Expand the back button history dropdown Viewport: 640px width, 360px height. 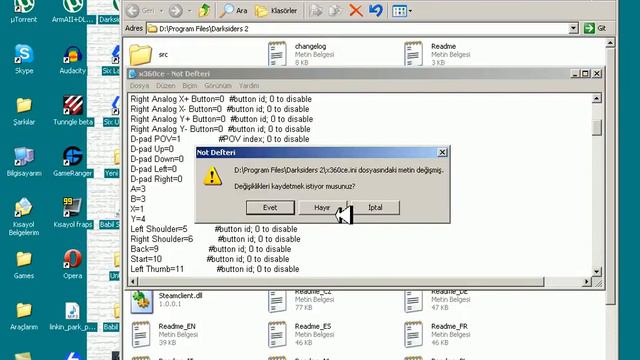[161, 11]
